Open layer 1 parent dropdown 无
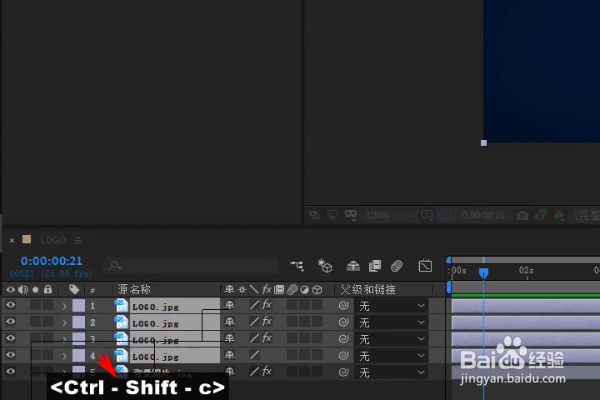The height and width of the screenshot is (400, 600). [x=391, y=306]
